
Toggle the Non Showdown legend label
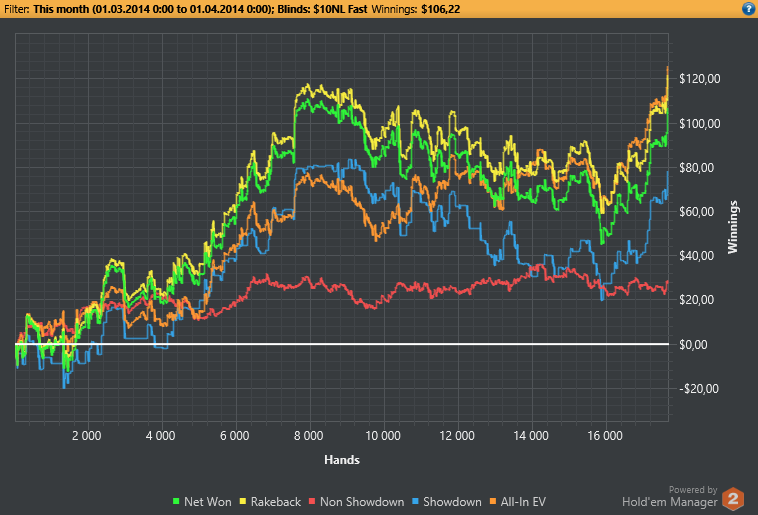coord(362,502)
